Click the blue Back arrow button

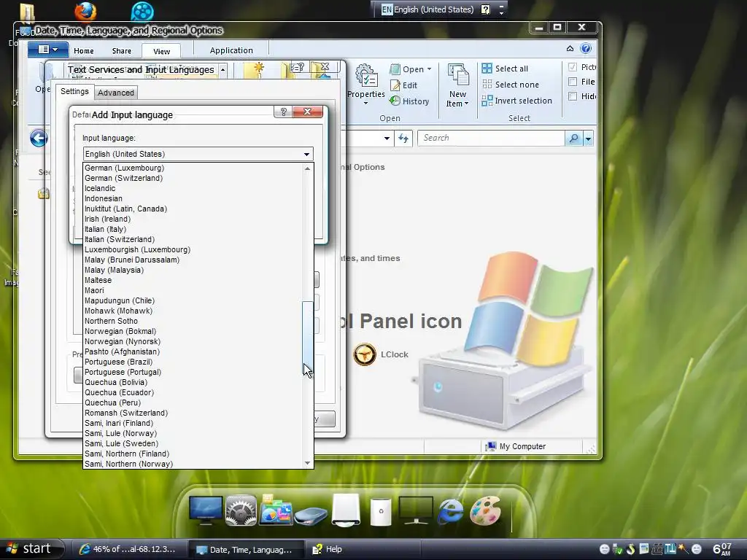pos(39,139)
